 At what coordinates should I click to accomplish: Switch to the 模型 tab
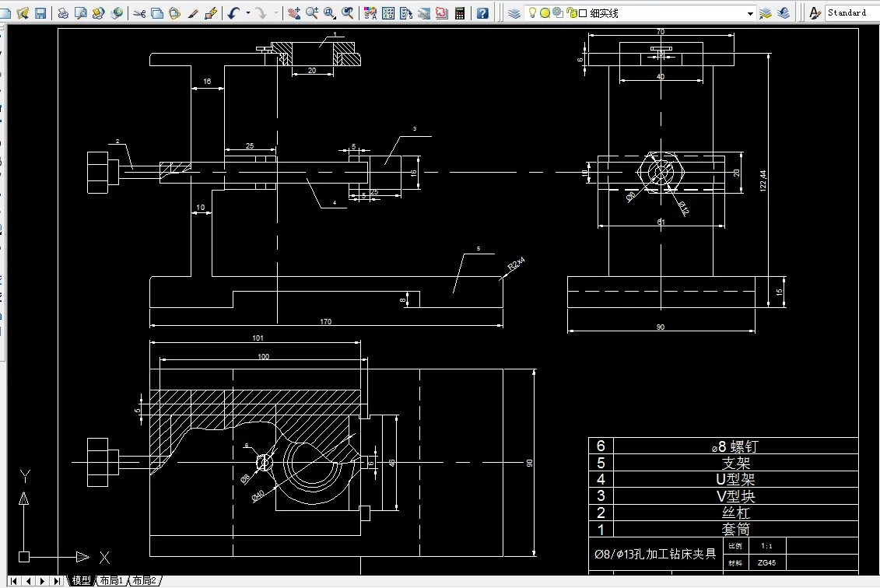(x=82, y=581)
